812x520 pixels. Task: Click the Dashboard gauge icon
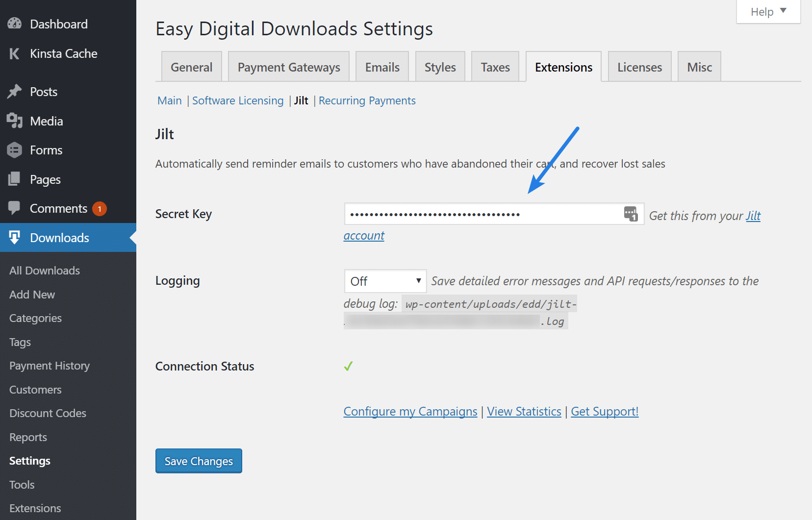15,24
